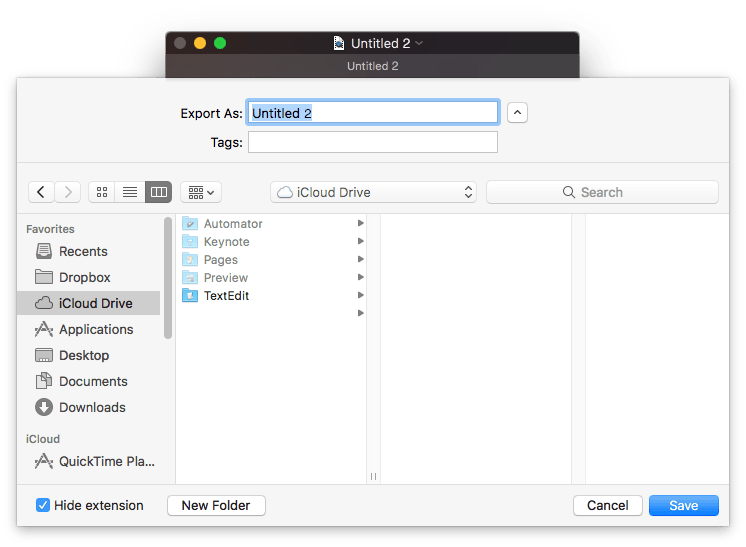
Task: Click the column resize handle
Action: point(373,476)
